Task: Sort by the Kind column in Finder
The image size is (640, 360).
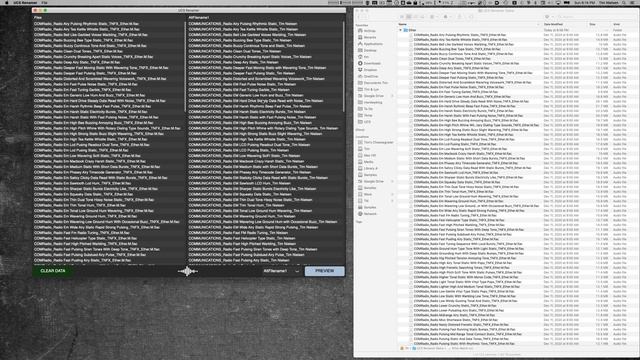Action: coord(624,24)
